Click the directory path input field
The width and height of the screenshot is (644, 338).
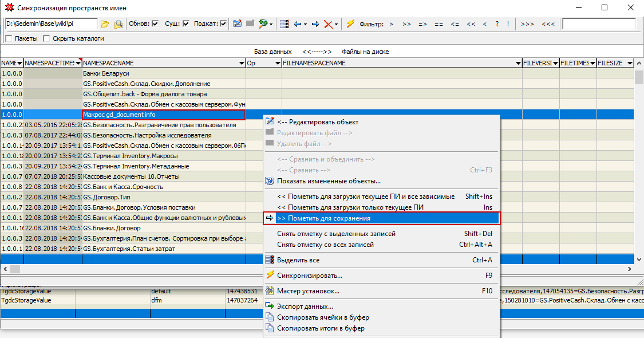50,24
